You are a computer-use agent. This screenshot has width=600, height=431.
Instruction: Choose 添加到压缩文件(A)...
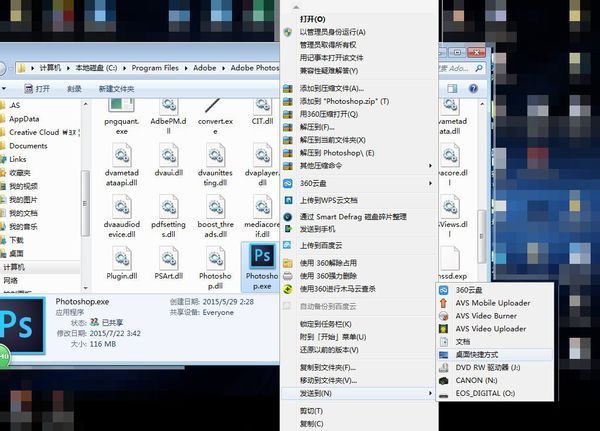(359, 88)
